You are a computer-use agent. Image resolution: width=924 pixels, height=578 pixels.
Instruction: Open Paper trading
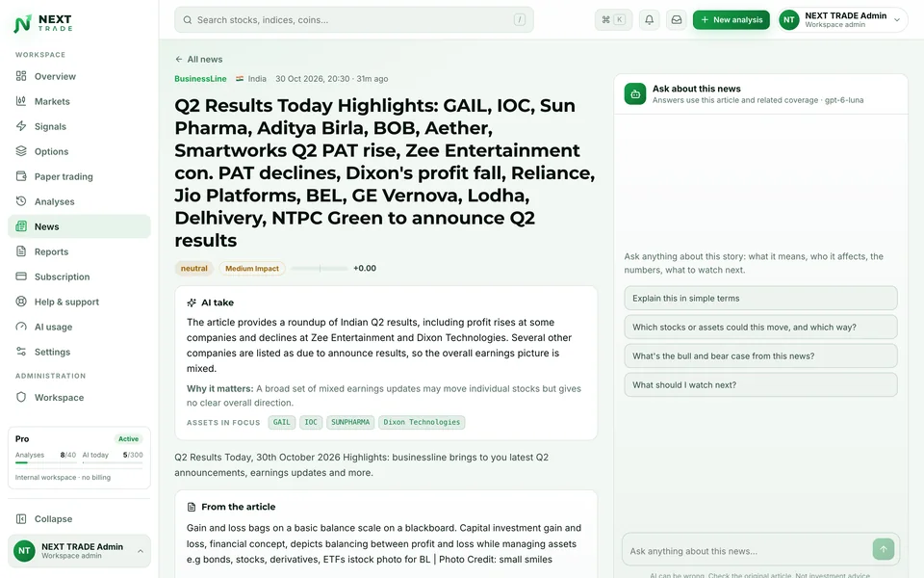(x=79, y=176)
